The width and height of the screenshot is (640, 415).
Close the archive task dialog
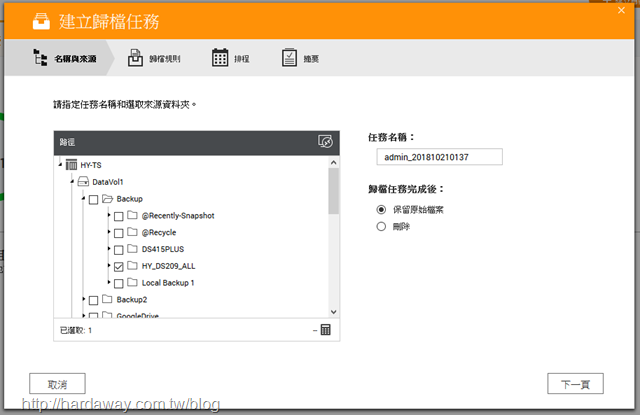click(x=621, y=11)
